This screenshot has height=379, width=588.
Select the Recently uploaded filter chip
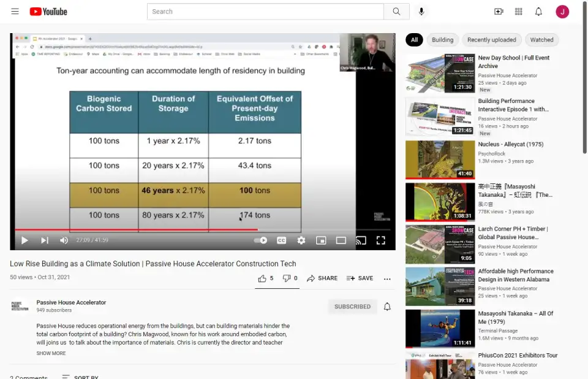(491, 40)
